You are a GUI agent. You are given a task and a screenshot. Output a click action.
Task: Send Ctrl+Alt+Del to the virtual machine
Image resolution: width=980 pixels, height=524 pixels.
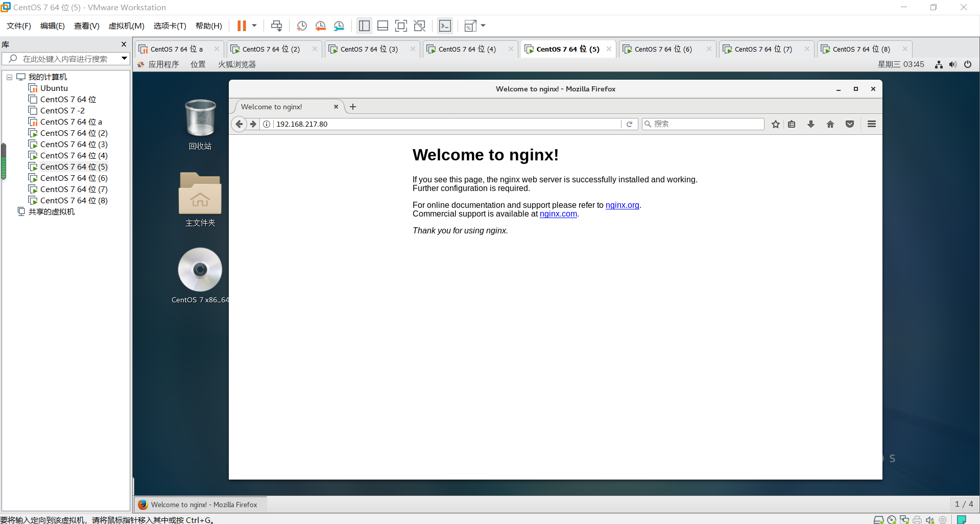[x=276, y=26]
